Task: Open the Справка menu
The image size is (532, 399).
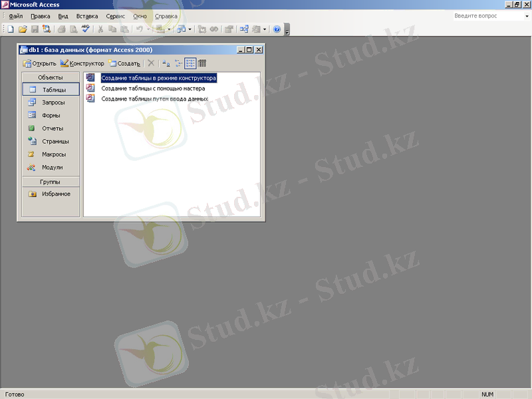Action: pyautogui.click(x=166, y=16)
